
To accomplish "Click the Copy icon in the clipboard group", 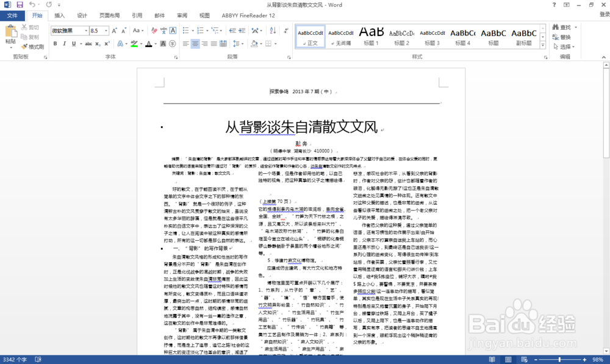I will [x=25, y=37].
